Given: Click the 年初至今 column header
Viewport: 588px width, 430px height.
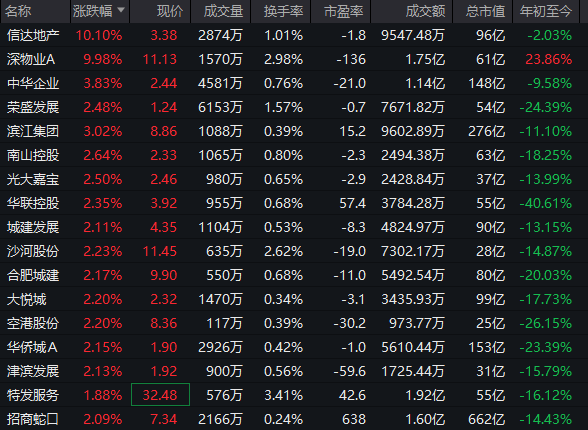Looking at the screenshot, I should coord(546,12).
